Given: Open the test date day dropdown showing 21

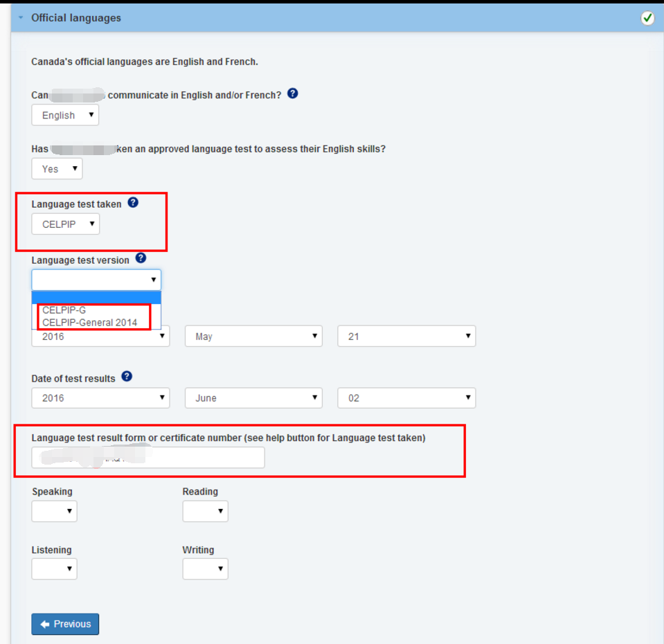Looking at the screenshot, I should 406,337.
